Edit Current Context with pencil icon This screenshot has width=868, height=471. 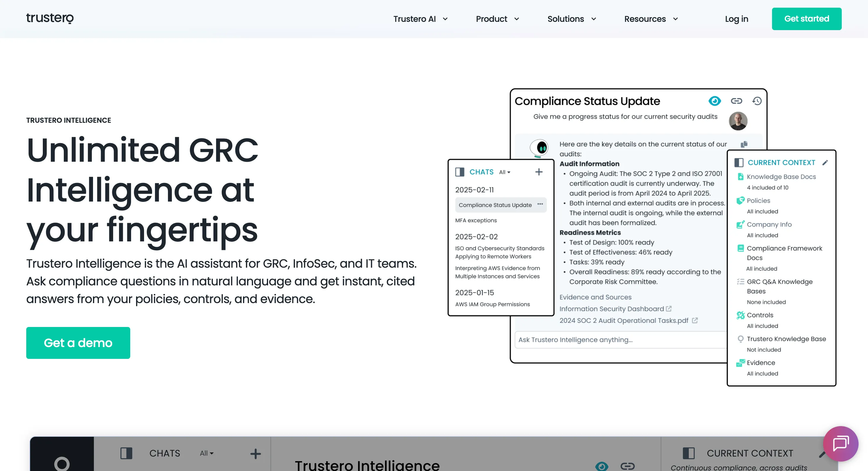click(825, 163)
